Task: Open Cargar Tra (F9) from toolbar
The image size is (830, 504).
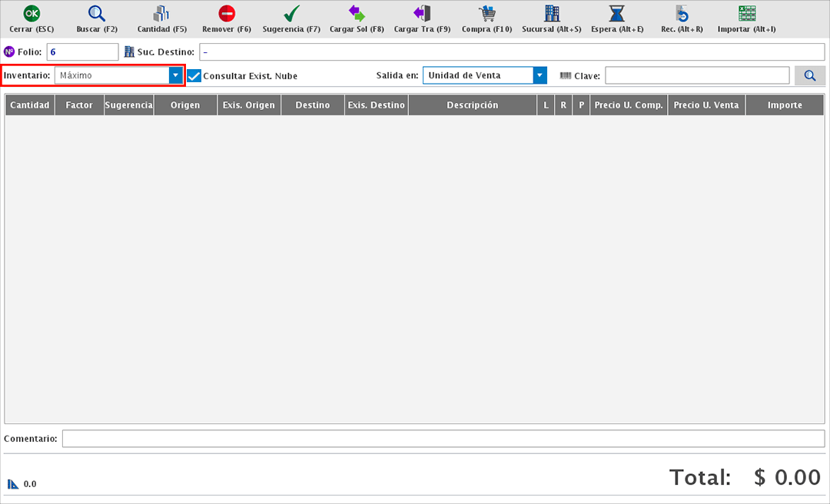Action: pos(422,14)
